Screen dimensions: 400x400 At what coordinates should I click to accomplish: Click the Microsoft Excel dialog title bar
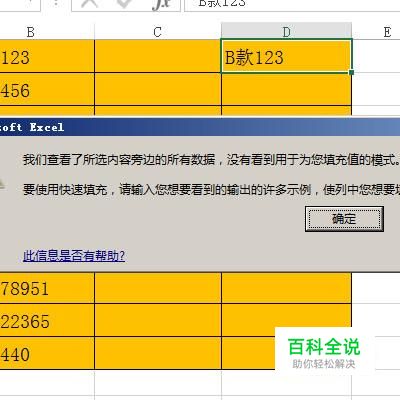(x=200, y=127)
